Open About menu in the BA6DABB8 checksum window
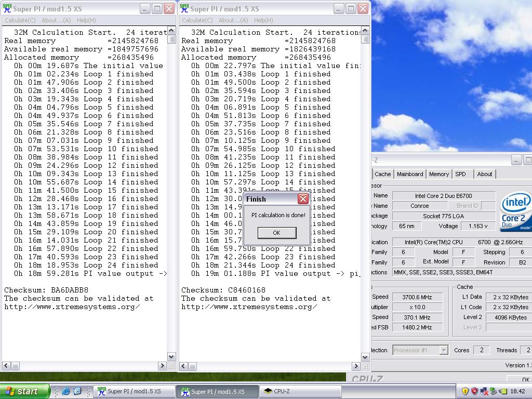The width and height of the screenshot is (532, 399). [x=56, y=20]
